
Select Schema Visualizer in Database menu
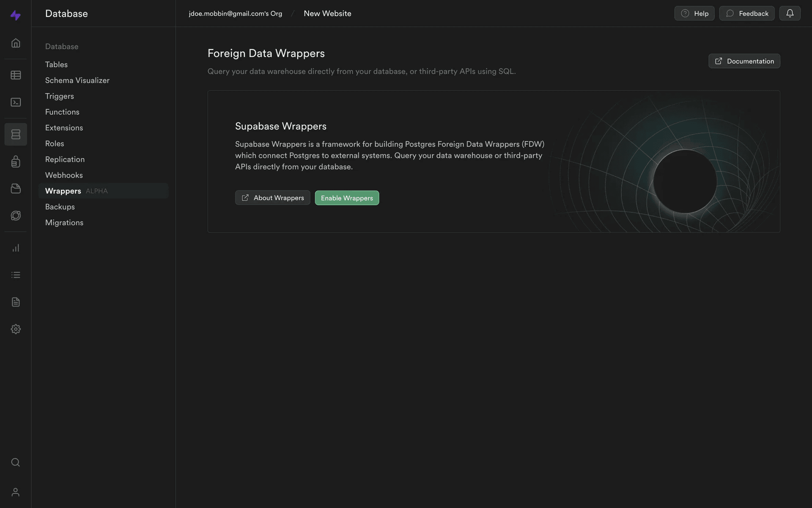tap(77, 80)
